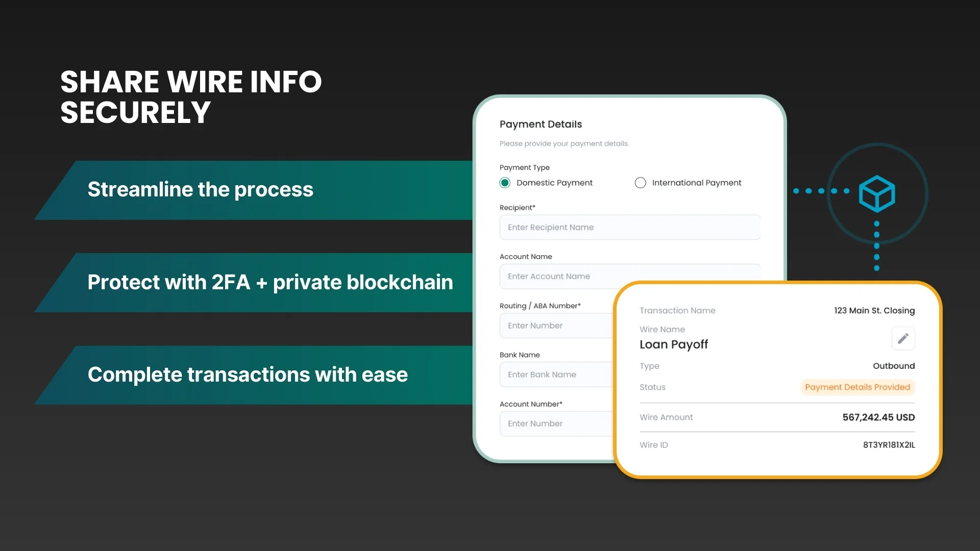Click the Outbound type value
The image size is (980, 551).
pos(893,366)
